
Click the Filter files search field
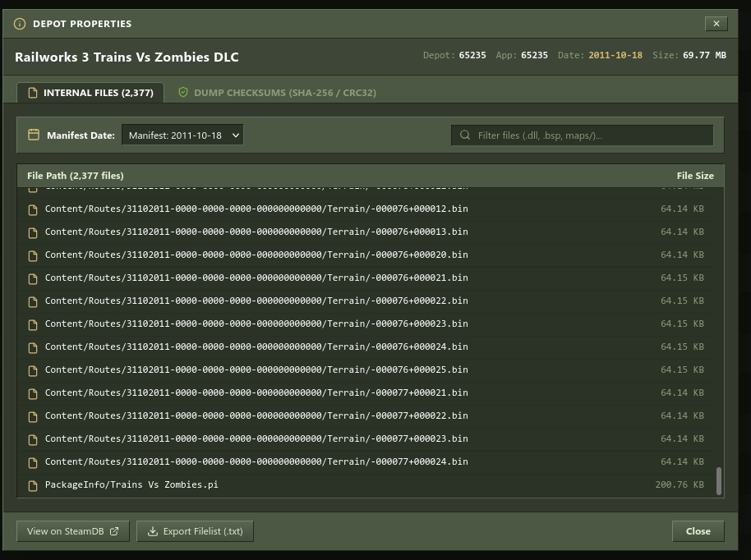583,135
